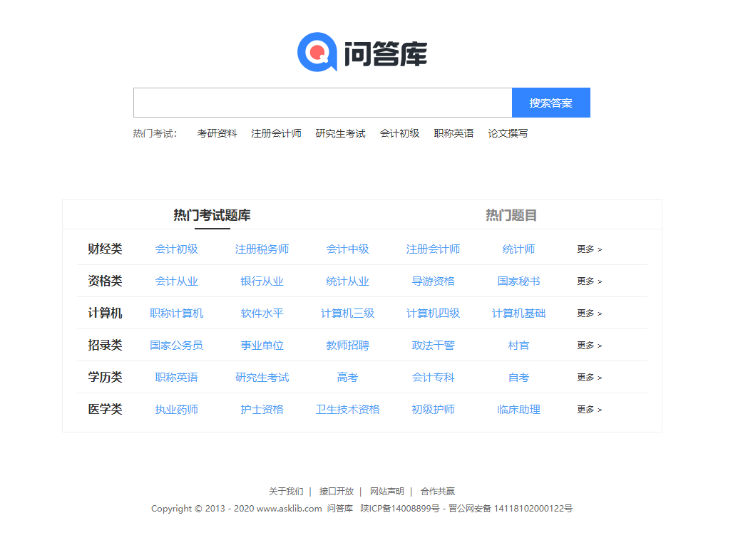Viewport: 738px width, 560px height.
Task: Open 计算机三级 question bank
Action: pos(348,313)
